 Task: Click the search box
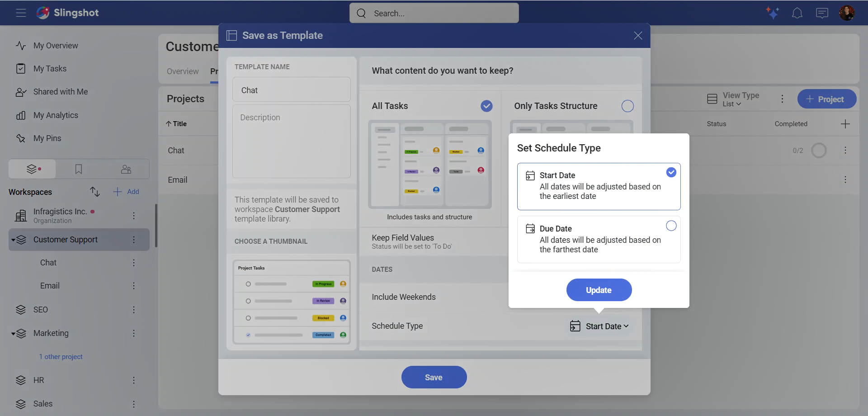(x=434, y=13)
